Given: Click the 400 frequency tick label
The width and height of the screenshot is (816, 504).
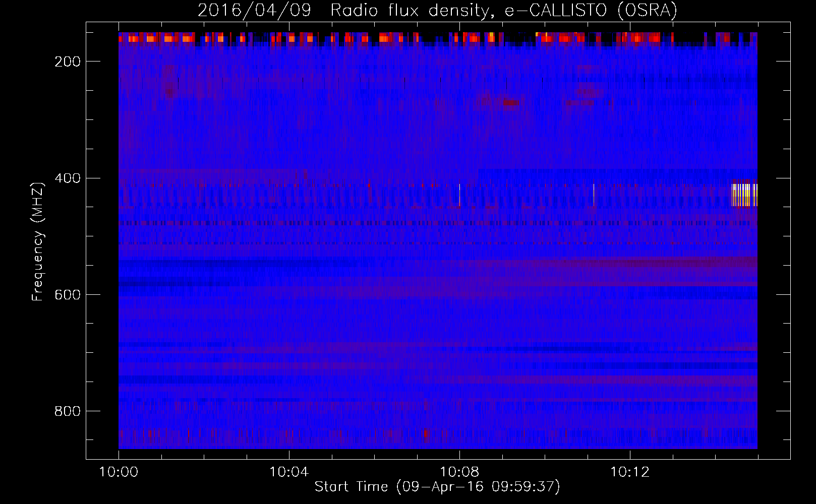Looking at the screenshot, I should tap(68, 178).
